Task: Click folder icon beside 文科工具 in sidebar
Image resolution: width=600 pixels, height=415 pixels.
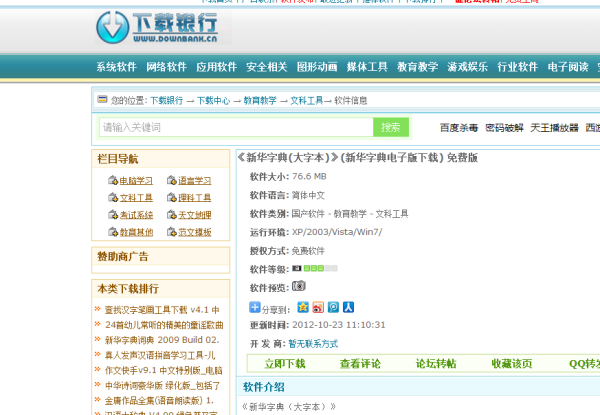Action: (x=113, y=197)
